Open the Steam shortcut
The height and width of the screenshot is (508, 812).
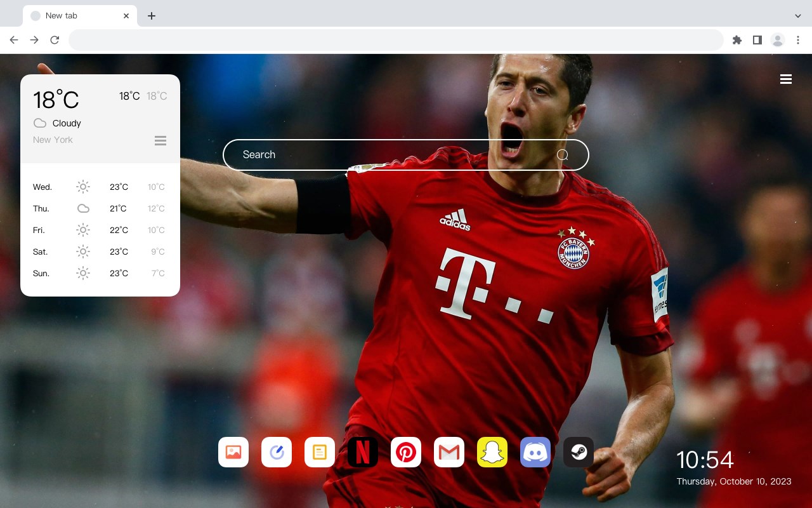(579, 452)
